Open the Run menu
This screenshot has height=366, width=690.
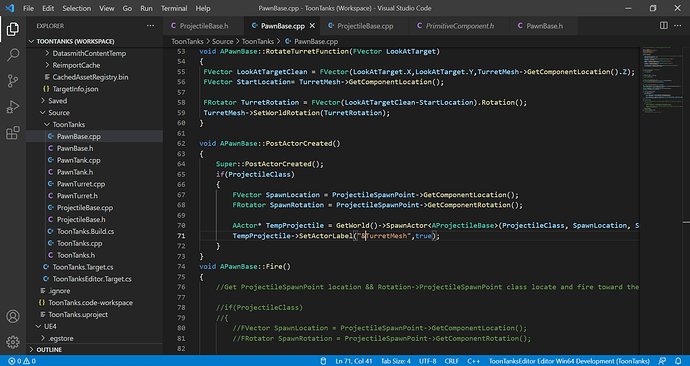coord(146,8)
